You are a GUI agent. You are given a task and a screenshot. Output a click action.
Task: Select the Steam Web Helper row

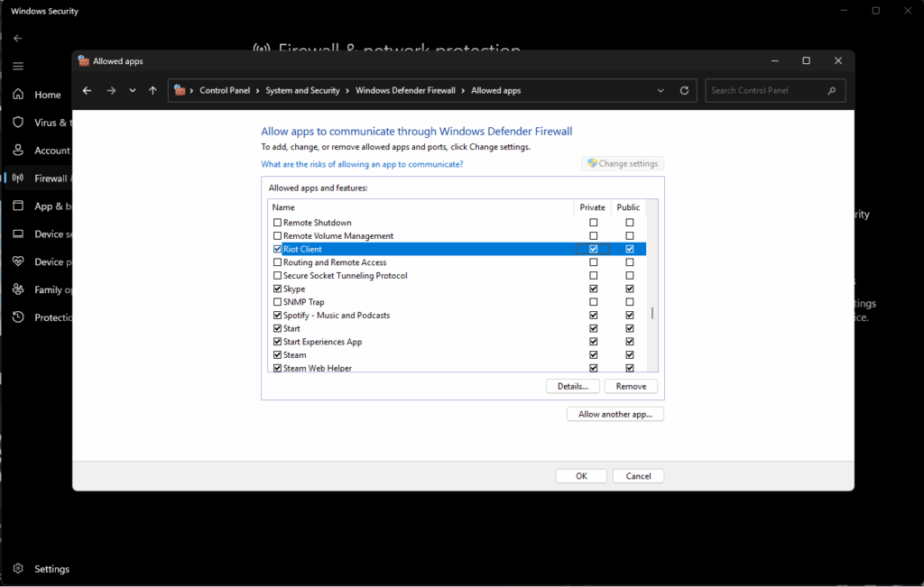(457, 368)
